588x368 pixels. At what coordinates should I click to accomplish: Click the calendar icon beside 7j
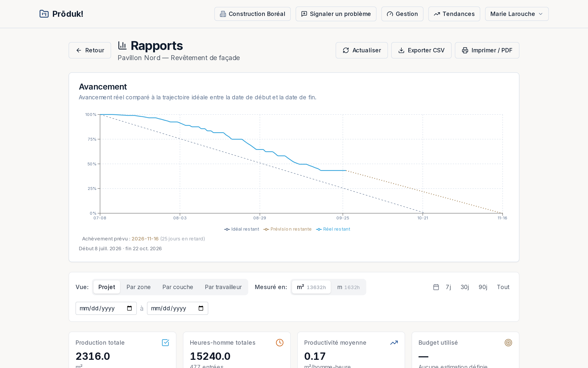pos(436,287)
